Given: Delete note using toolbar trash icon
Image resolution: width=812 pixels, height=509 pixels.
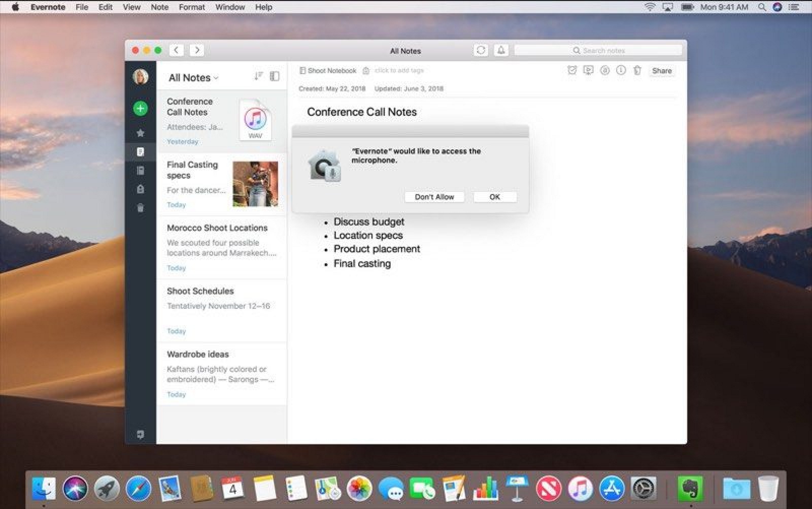Looking at the screenshot, I should pyautogui.click(x=637, y=71).
